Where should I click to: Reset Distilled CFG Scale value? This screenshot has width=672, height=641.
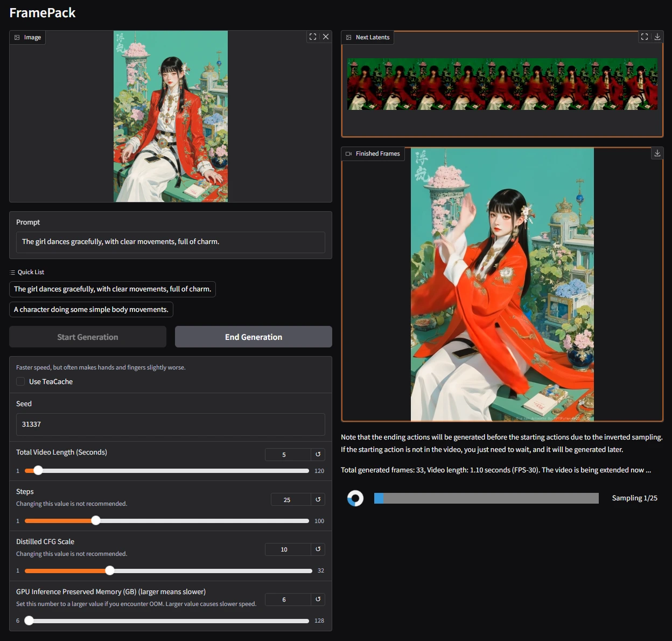pos(318,549)
